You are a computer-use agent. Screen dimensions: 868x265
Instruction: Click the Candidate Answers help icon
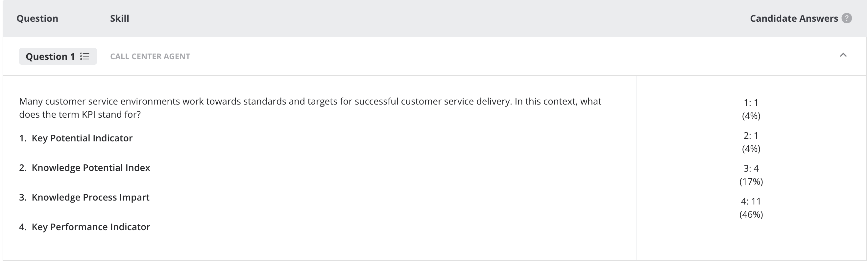846,18
